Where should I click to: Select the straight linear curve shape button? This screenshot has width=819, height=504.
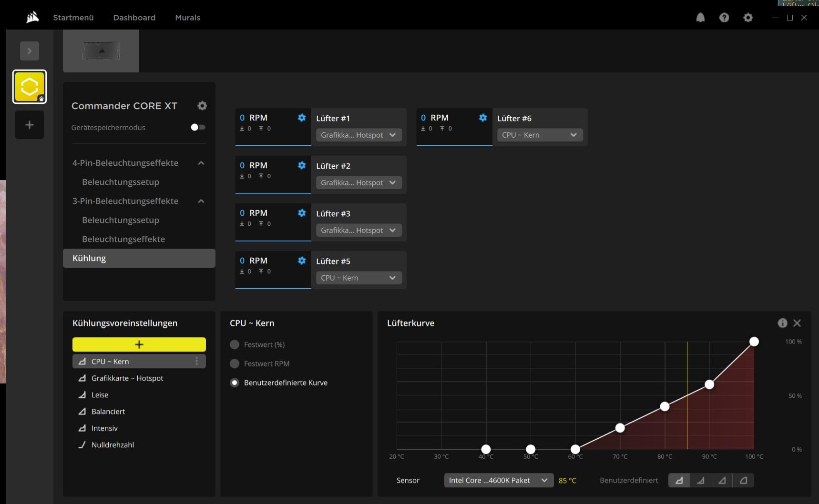[x=722, y=480]
